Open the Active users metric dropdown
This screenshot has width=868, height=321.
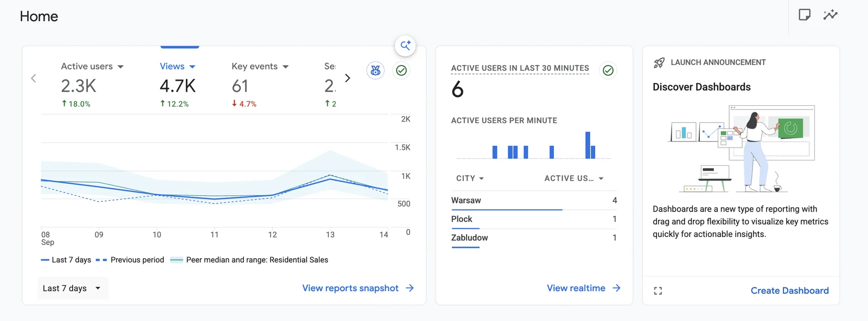(x=120, y=67)
